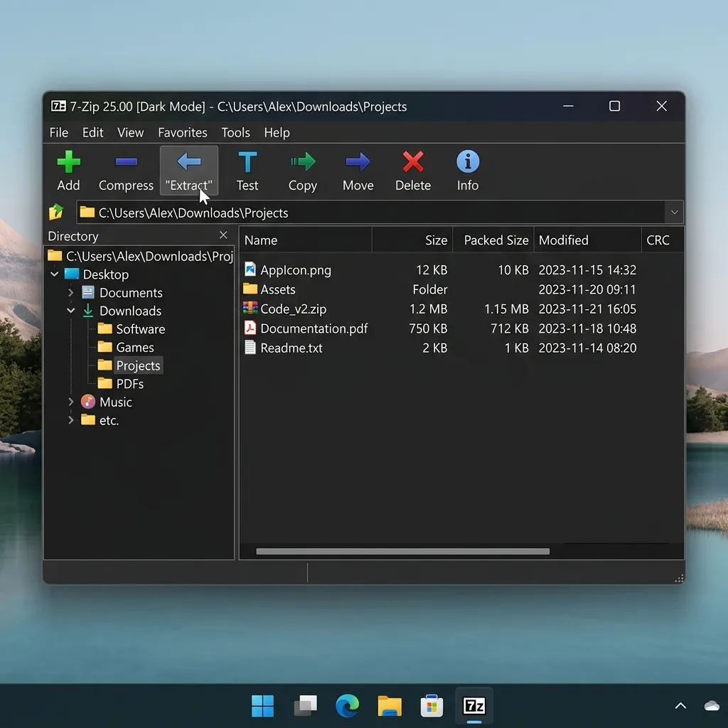Open Task View from taskbar
The height and width of the screenshot is (728, 728).
point(306,706)
